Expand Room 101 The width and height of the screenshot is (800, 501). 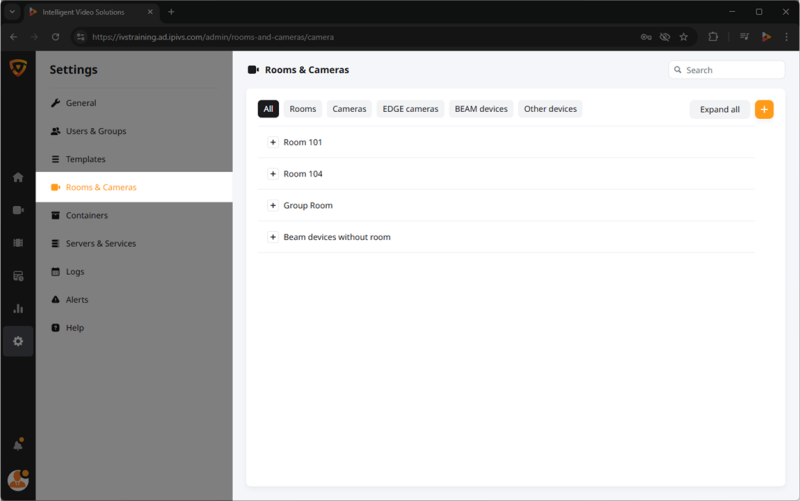pyautogui.click(x=273, y=142)
